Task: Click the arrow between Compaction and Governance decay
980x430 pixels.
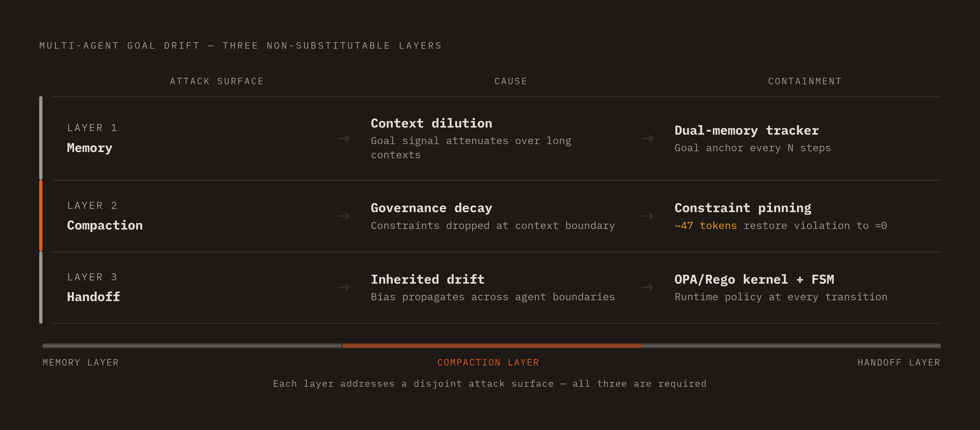Action: [x=344, y=216]
